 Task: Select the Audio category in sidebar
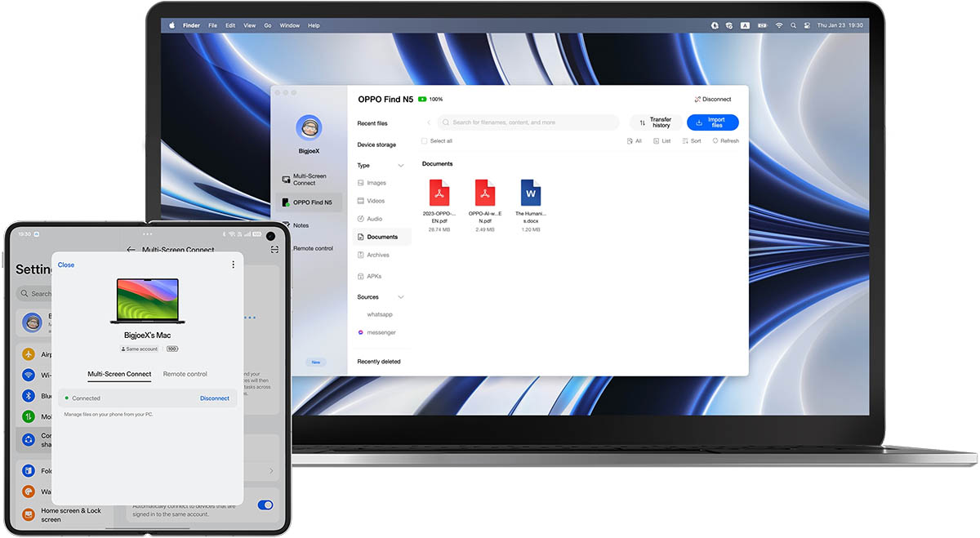[x=374, y=219]
